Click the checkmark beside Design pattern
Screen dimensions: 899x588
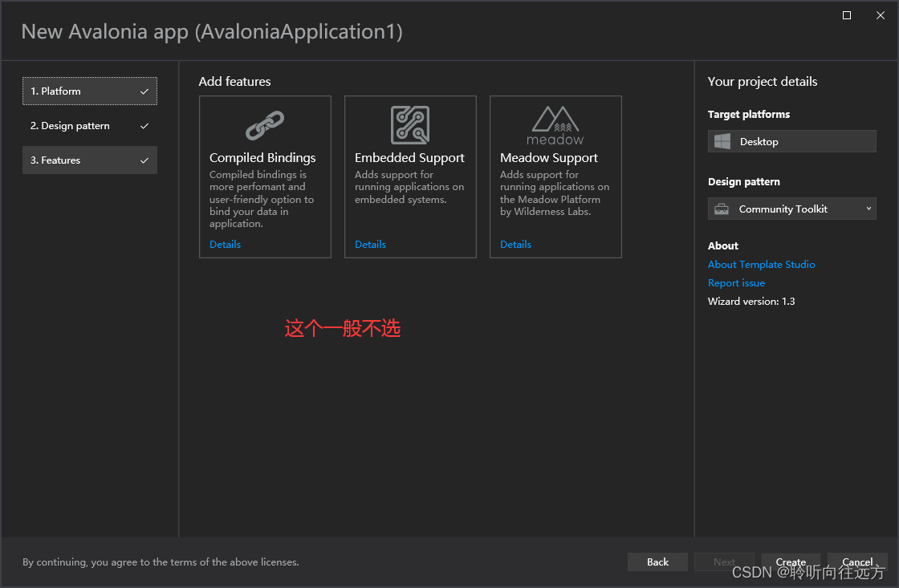click(144, 125)
